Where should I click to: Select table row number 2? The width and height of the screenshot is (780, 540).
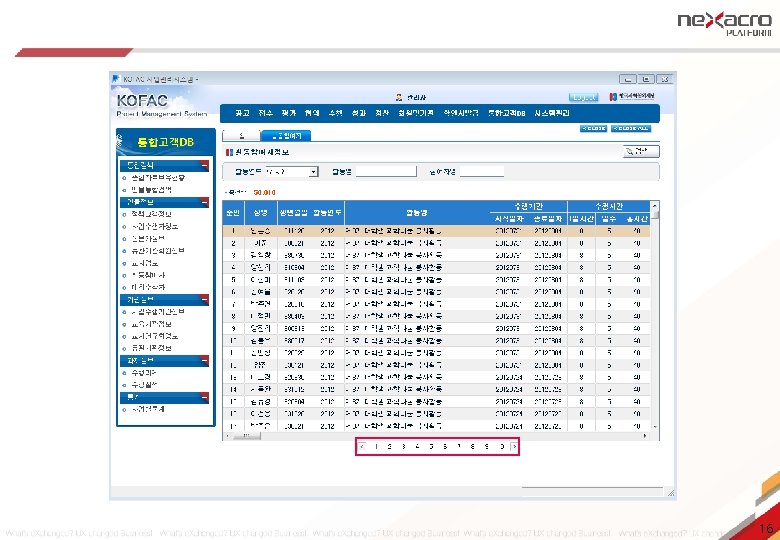click(x=436, y=243)
